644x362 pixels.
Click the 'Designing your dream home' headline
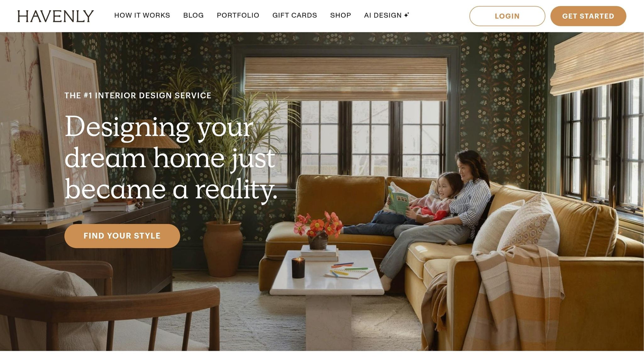tap(171, 158)
